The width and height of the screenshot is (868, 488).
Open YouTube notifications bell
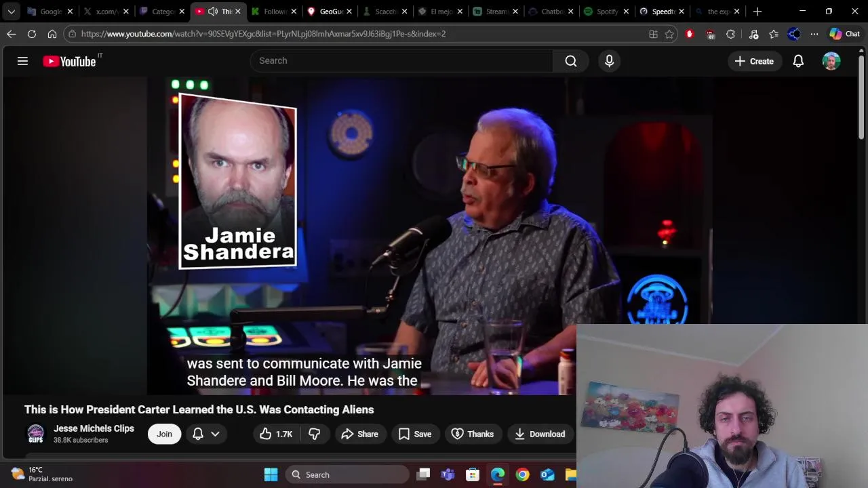pyautogui.click(x=798, y=61)
